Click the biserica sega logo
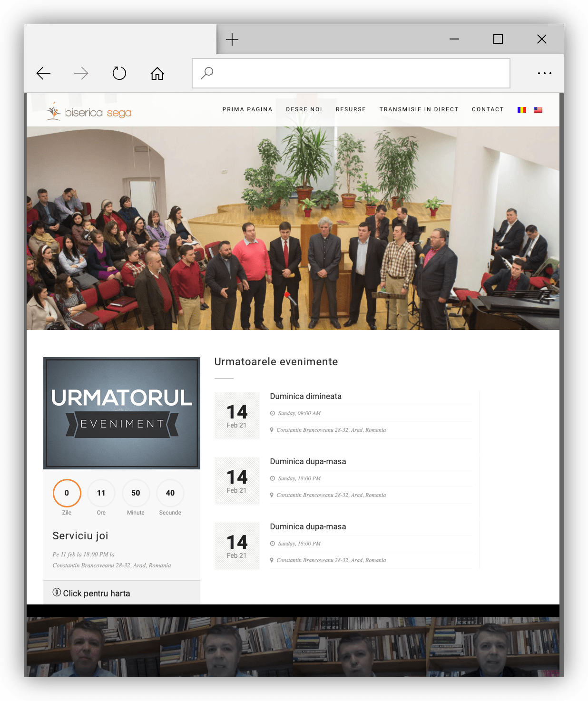The image size is (588, 701). 89,111
